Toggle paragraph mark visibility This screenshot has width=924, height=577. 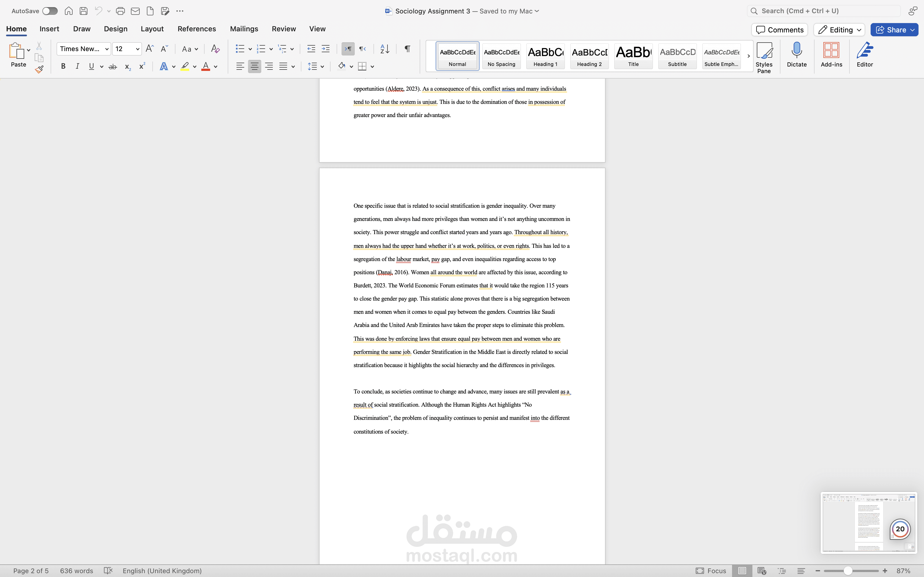click(x=407, y=49)
